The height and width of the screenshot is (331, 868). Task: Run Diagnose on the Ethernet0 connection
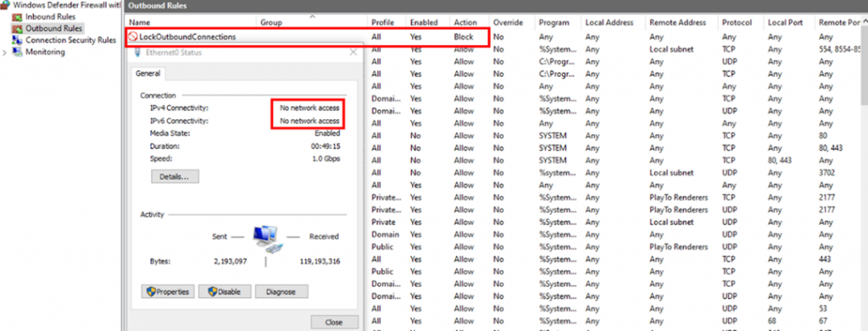(x=281, y=292)
